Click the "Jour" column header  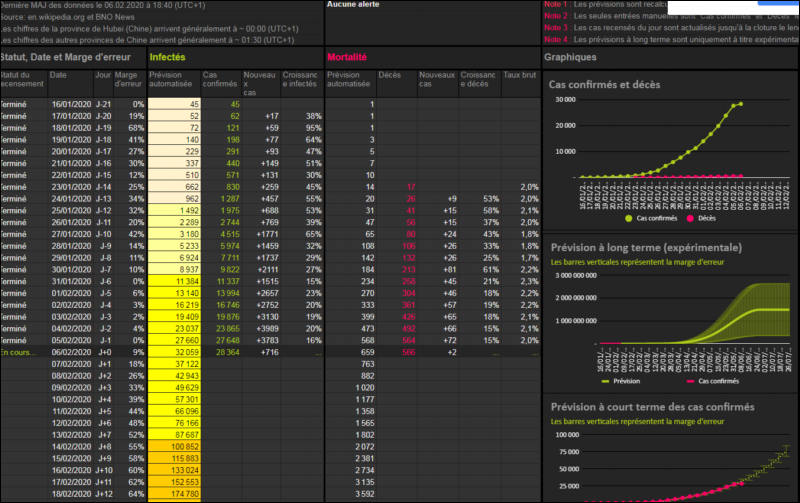pyautogui.click(x=103, y=75)
